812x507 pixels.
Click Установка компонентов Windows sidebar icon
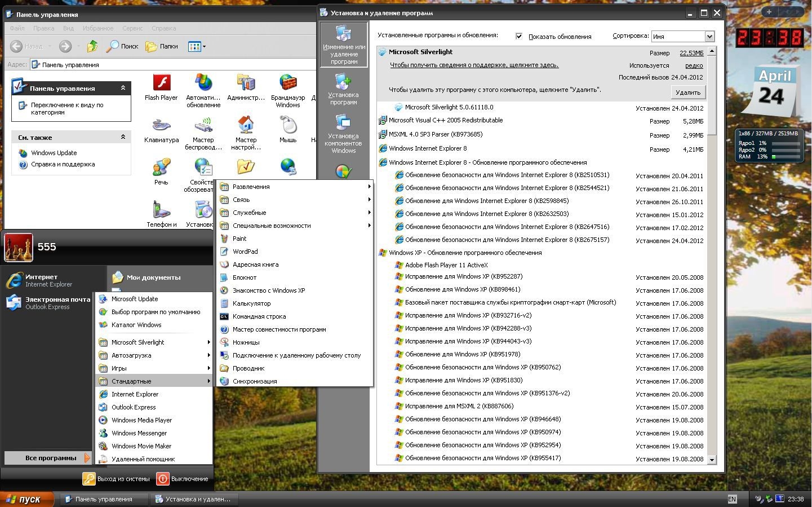343,134
